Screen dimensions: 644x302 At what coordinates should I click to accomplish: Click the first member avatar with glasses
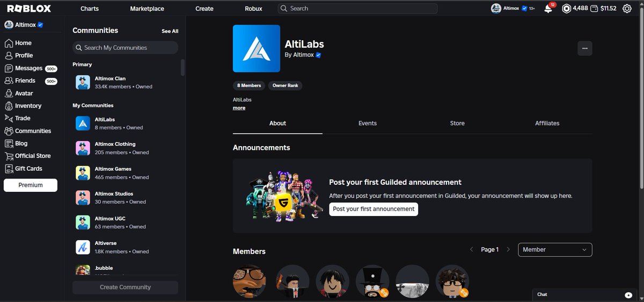250,281
